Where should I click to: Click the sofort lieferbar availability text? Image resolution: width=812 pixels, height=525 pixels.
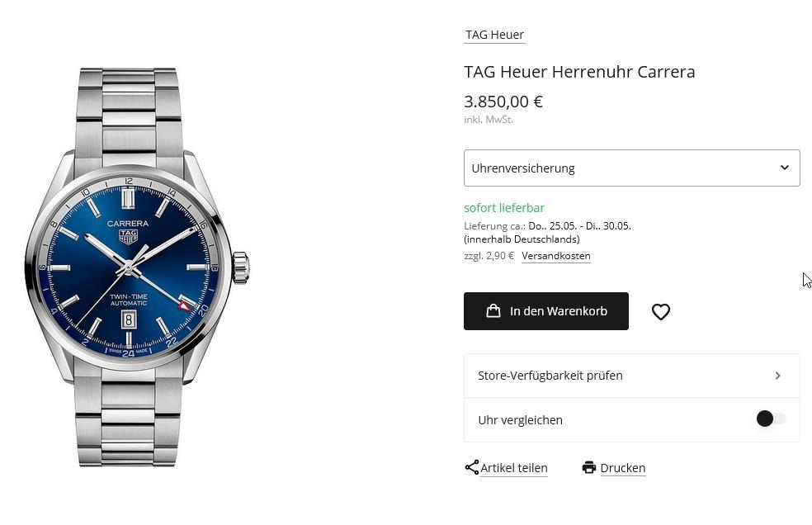(504, 208)
